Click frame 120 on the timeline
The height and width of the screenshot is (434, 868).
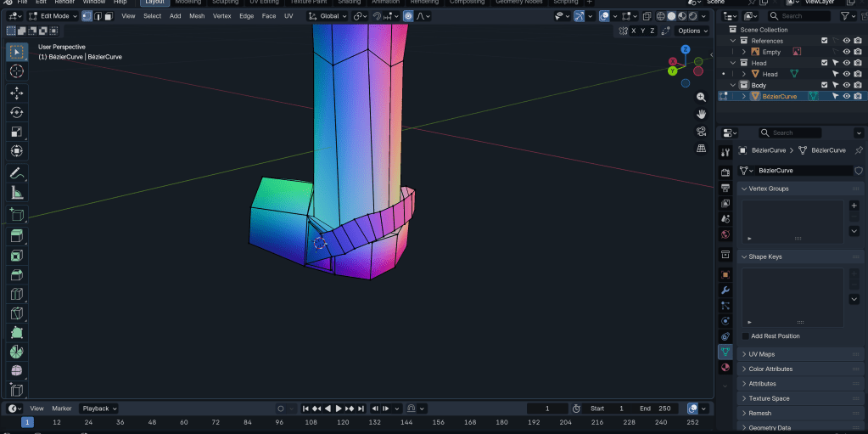point(343,422)
